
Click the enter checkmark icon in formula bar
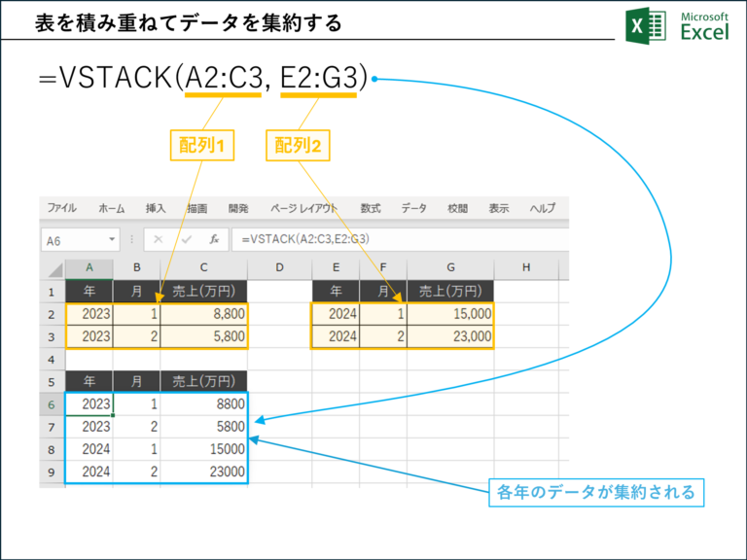pos(184,239)
